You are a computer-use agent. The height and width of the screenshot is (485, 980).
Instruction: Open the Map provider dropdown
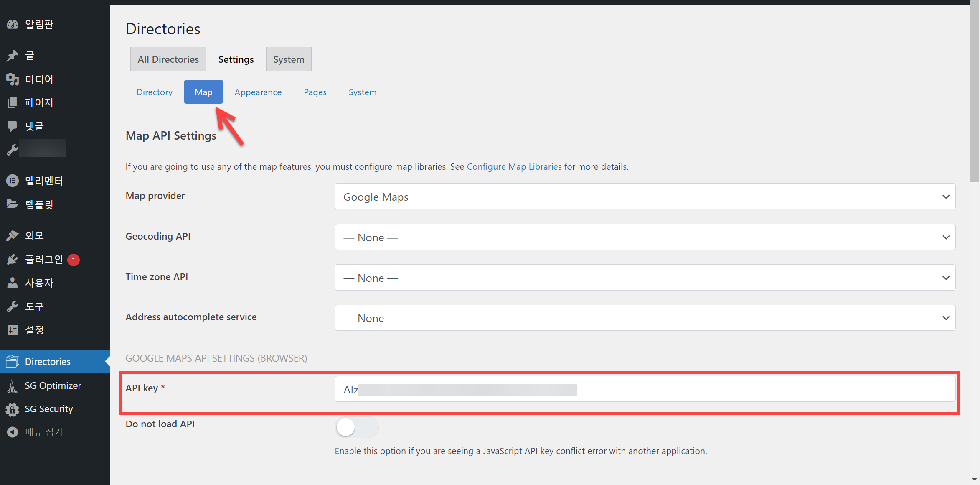click(x=645, y=197)
